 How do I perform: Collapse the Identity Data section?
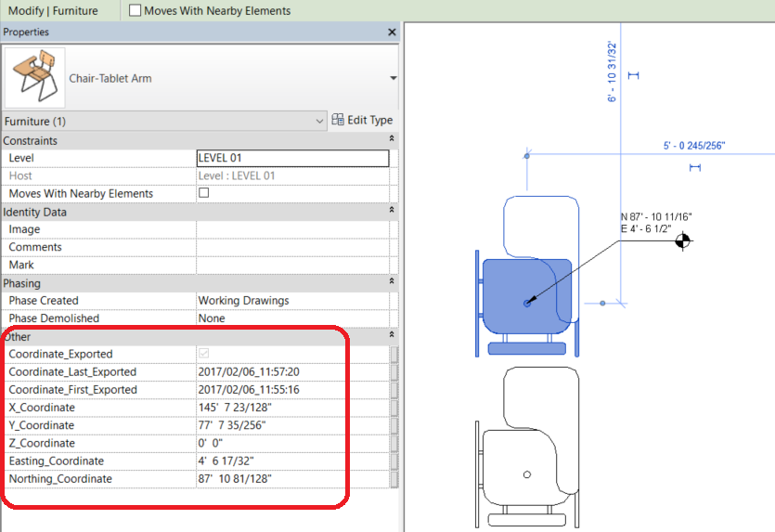[392, 212]
